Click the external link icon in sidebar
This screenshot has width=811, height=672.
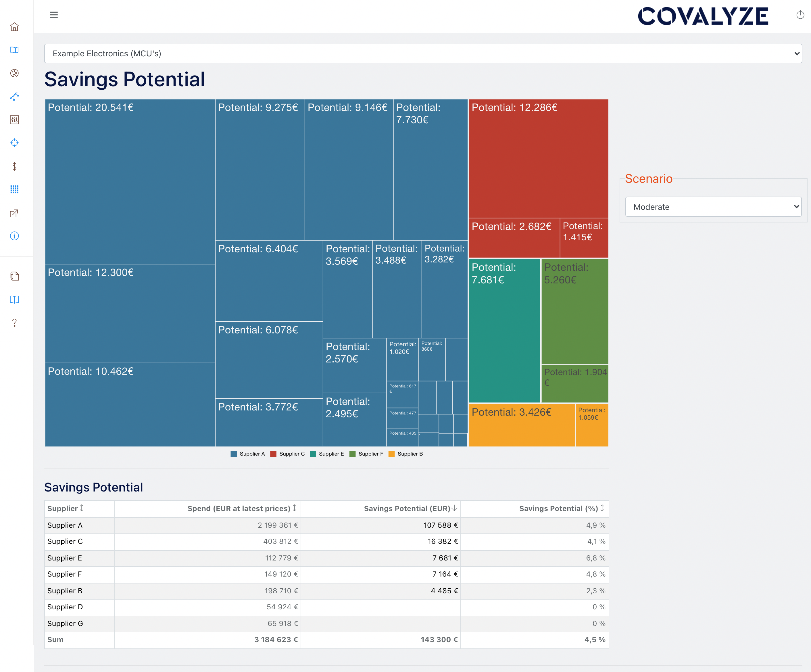pos(14,213)
